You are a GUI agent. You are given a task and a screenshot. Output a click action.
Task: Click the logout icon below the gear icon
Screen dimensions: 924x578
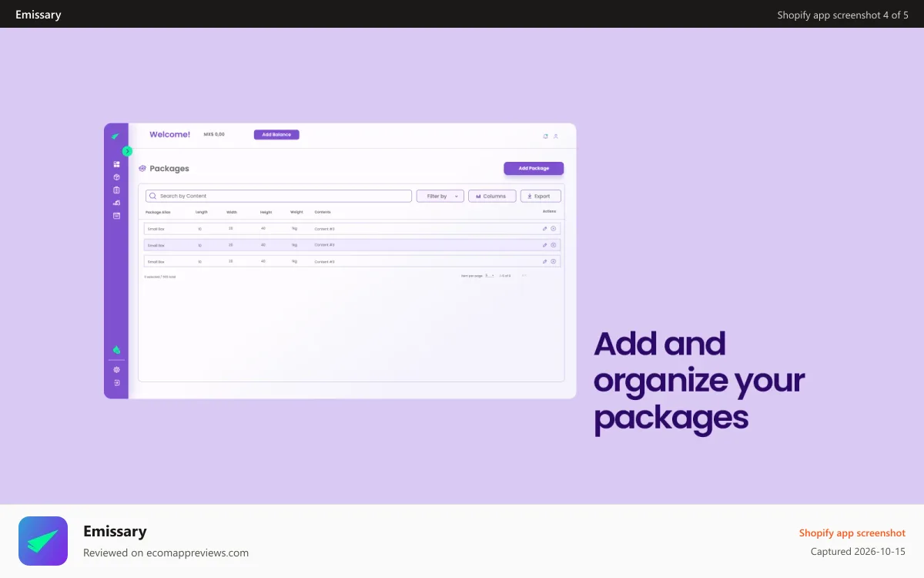116,382
